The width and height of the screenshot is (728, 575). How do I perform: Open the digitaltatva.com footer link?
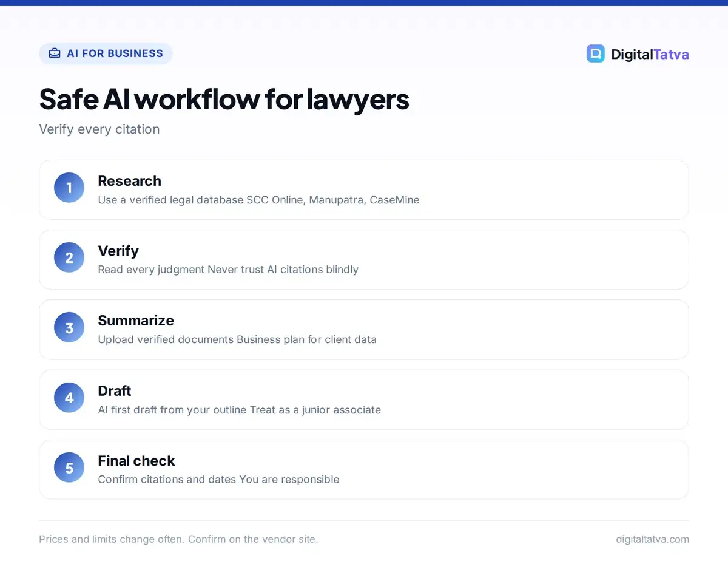pyautogui.click(x=652, y=539)
